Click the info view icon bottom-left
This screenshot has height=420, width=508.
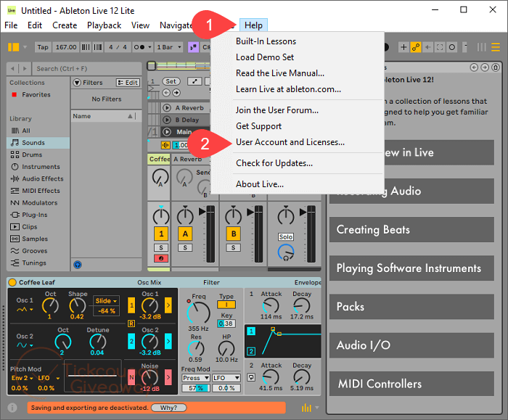point(12,408)
